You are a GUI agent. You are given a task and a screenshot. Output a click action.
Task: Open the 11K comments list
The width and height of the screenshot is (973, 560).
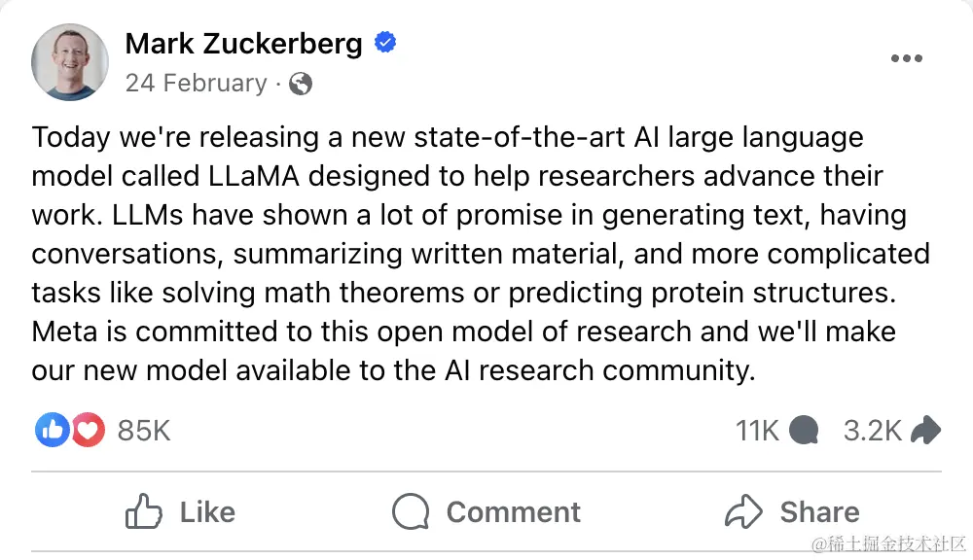[757, 430]
